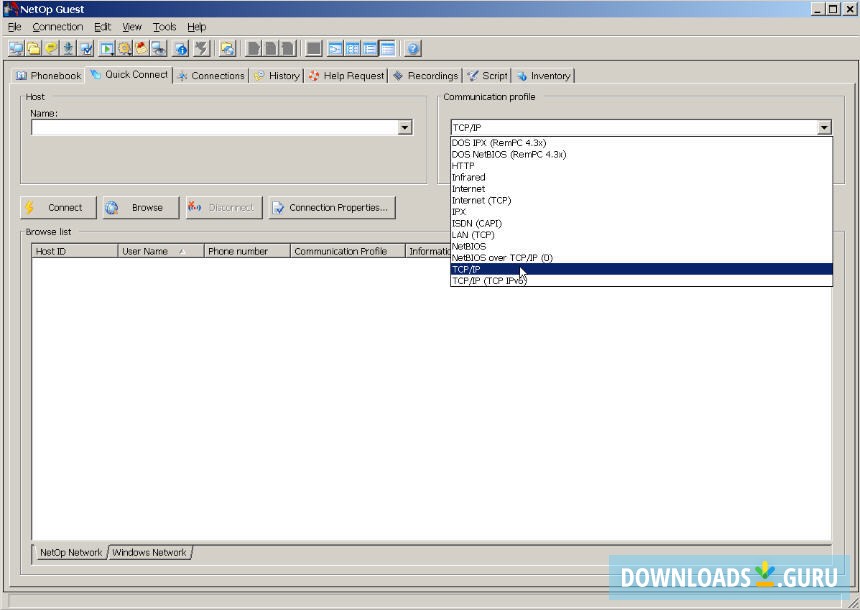Screen dimensions: 860x610
Task: Show the Help Request tab
Action: (x=346, y=76)
